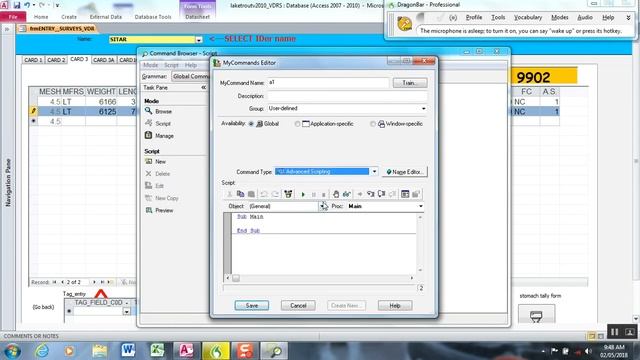Click the Quick Watch glasses icon
The image size is (640, 360).
click(347, 194)
